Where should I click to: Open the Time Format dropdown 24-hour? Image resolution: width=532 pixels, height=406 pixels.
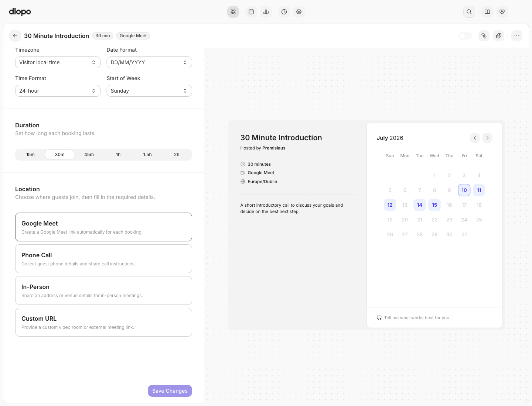click(58, 91)
